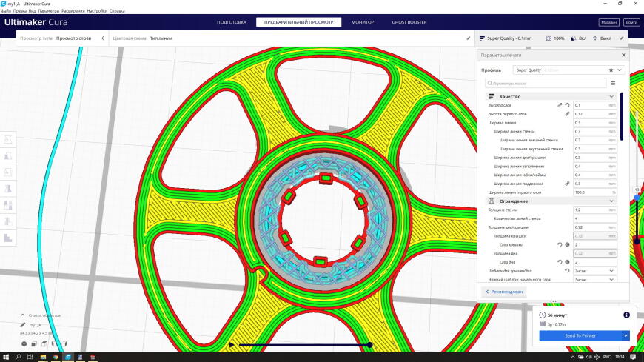Viewport: 644px width, 362px height.
Task: Click the pencil icon next to my1_A
Action: click(x=23, y=325)
